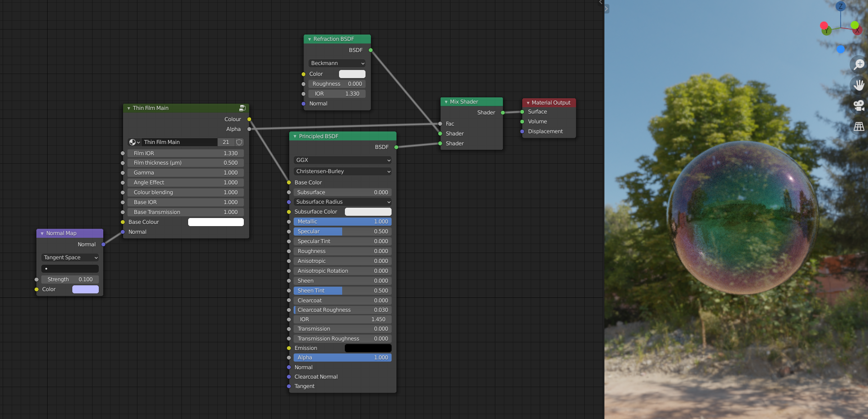Collapse the Mix Shader node header
Image resolution: width=868 pixels, height=419 pixels.
pyautogui.click(x=445, y=102)
